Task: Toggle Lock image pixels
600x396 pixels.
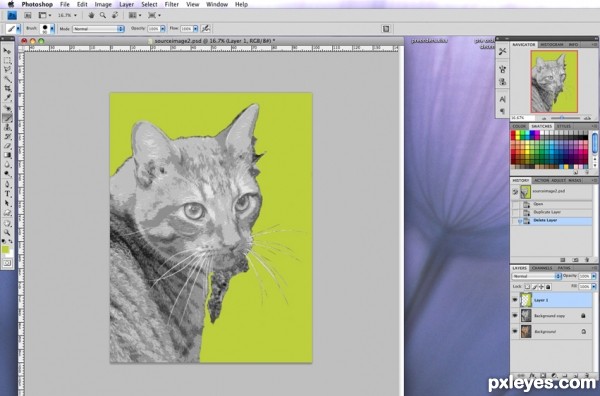Action: point(535,287)
